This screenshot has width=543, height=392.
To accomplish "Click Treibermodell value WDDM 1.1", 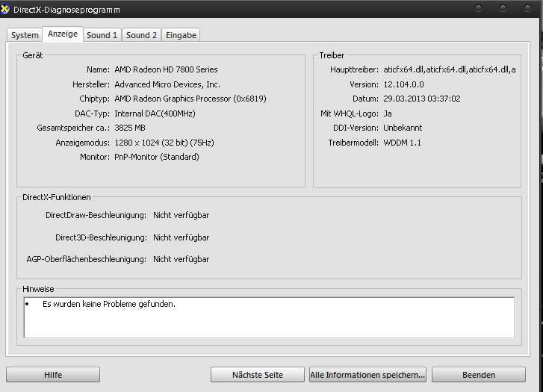I will point(402,143).
